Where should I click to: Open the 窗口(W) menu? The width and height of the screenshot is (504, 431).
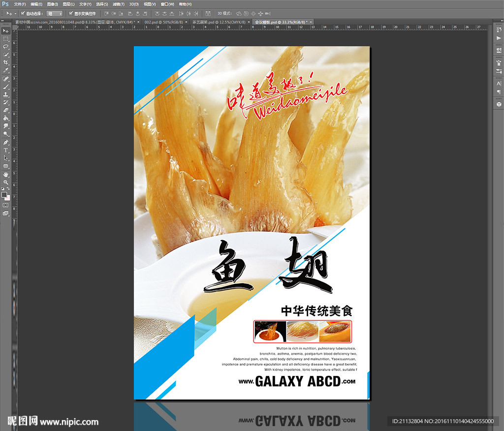(167, 4)
